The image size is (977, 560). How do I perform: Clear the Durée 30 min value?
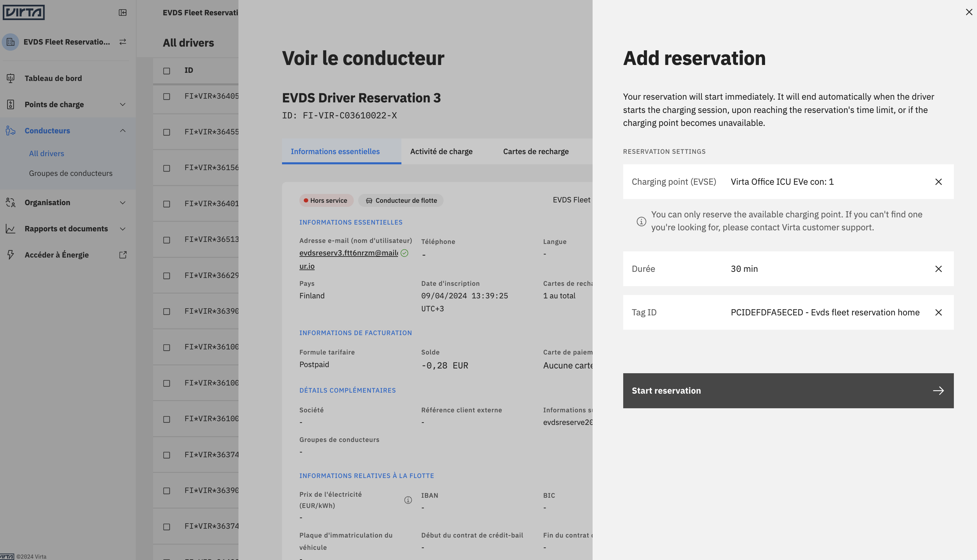[938, 269]
